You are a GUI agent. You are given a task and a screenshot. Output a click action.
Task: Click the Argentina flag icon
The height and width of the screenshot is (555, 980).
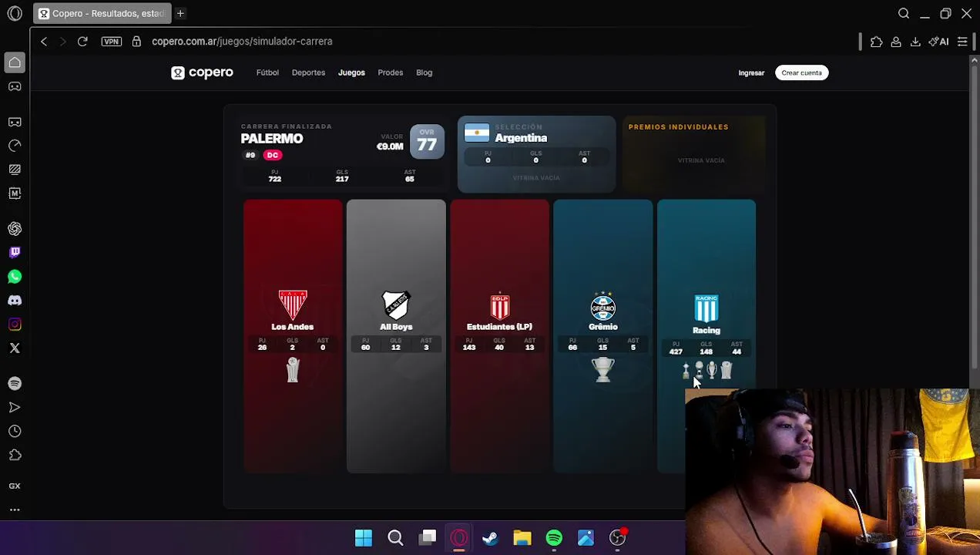tap(477, 133)
